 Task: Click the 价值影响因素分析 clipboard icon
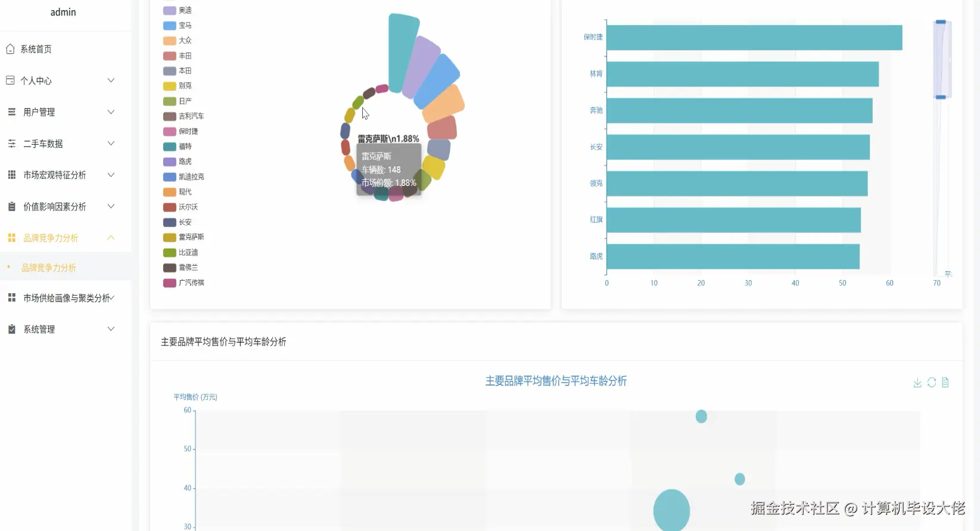(11, 206)
